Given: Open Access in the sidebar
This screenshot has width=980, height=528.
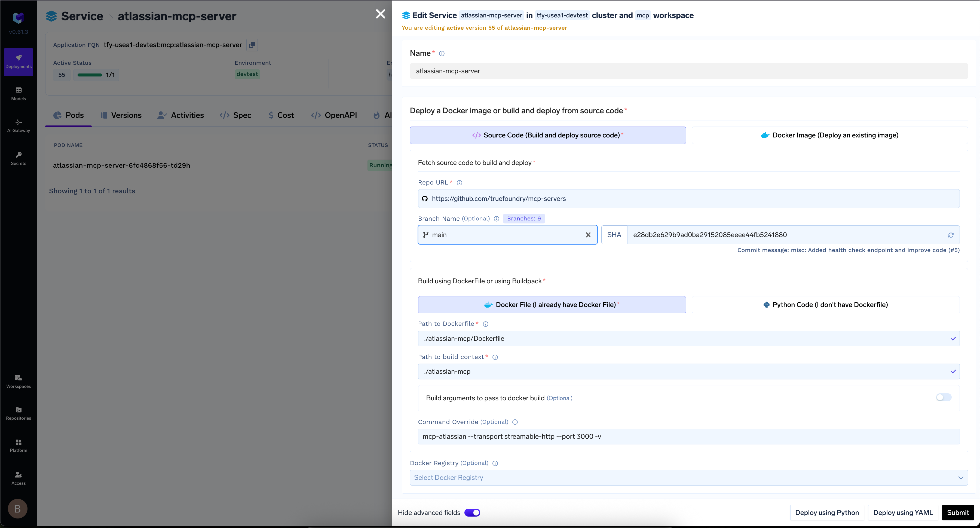Looking at the screenshot, I should pyautogui.click(x=18, y=478).
